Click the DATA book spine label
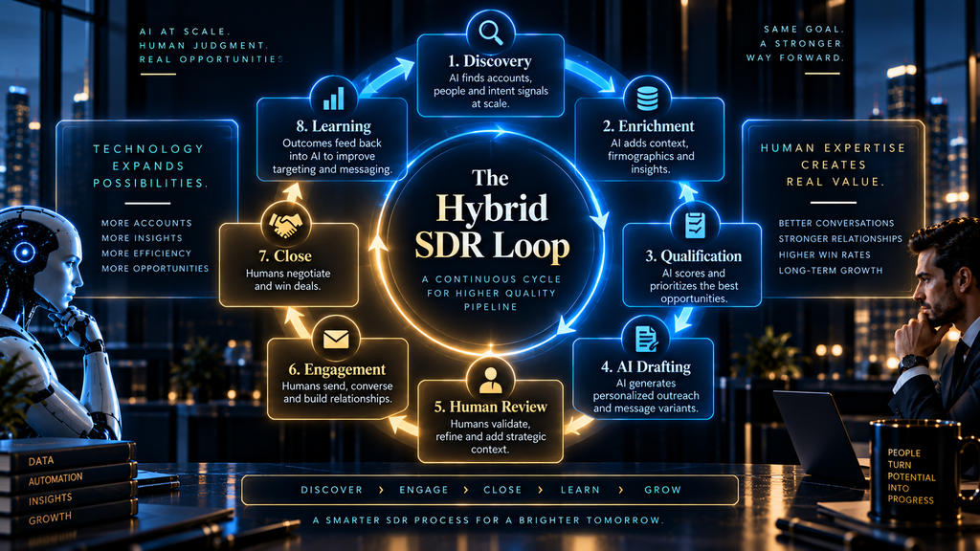Viewport: 980px width, 551px height. pyautogui.click(x=41, y=461)
